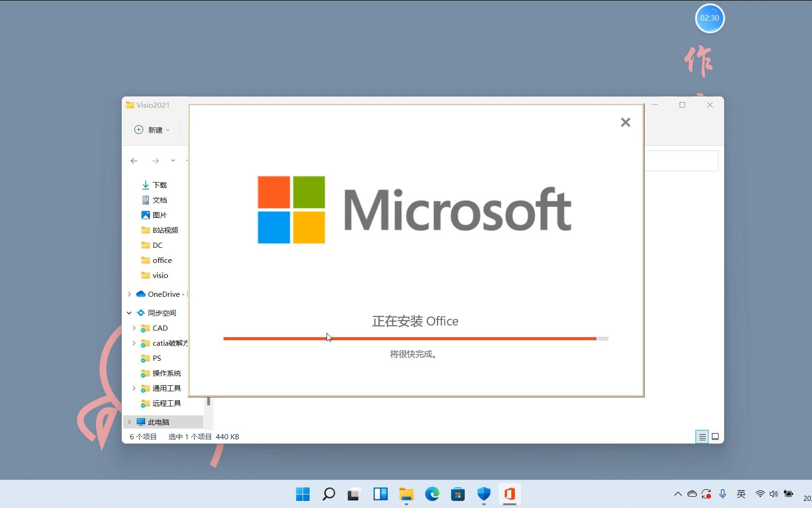Minimize the Visio2021 Explorer window
This screenshot has height=508, width=812.
[x=655, y=105]
